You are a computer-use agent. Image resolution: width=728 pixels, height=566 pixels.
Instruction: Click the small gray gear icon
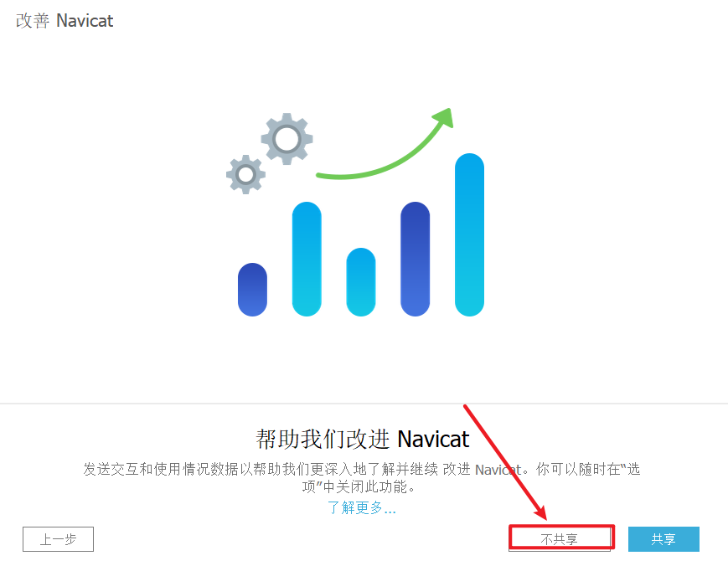pyautogui.click(x=245, y=174)
